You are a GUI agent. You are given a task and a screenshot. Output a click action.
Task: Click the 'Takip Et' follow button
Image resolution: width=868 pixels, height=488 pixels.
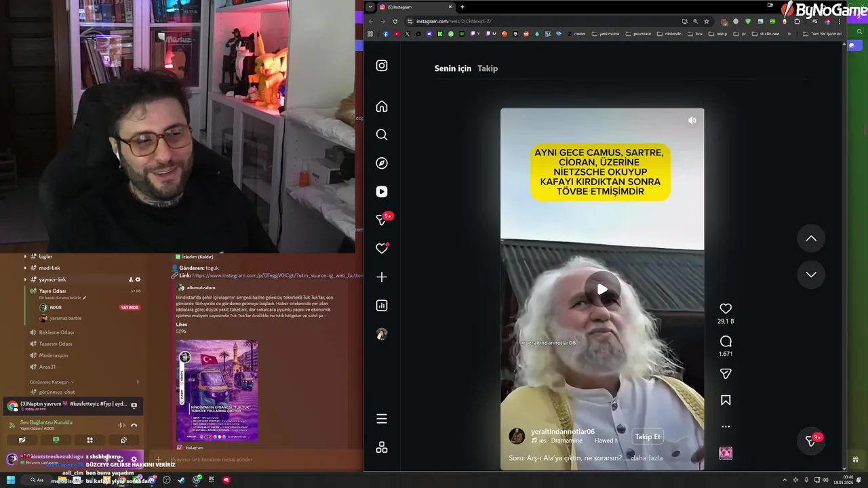pyautogui.click(x=648, y=437)
